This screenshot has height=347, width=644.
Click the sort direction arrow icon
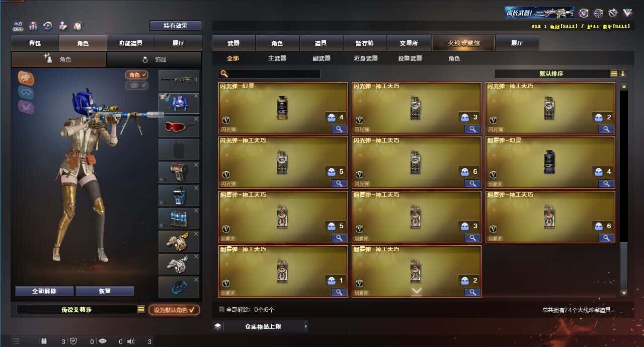(x=623, y=74)
